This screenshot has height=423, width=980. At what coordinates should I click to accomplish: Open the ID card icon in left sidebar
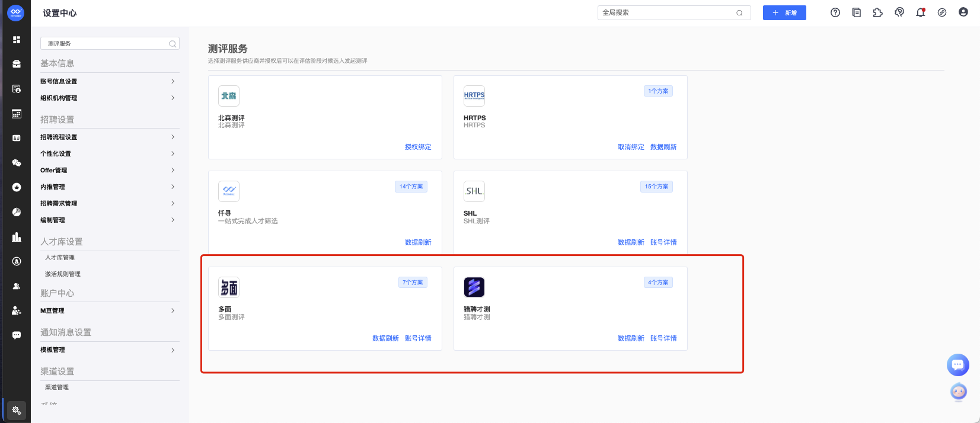click(17, 138)
